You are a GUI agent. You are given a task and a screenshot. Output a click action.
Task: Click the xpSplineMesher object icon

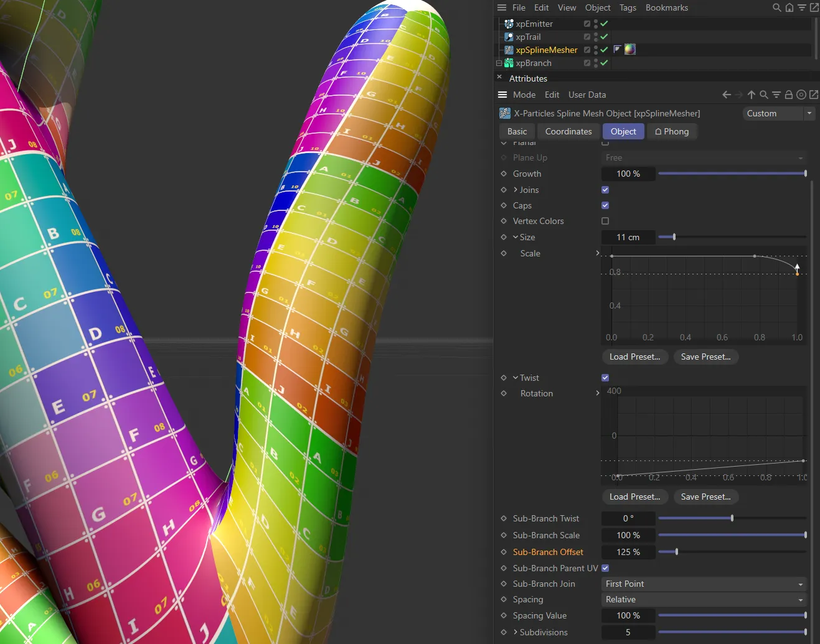click(x=509, y=50)
